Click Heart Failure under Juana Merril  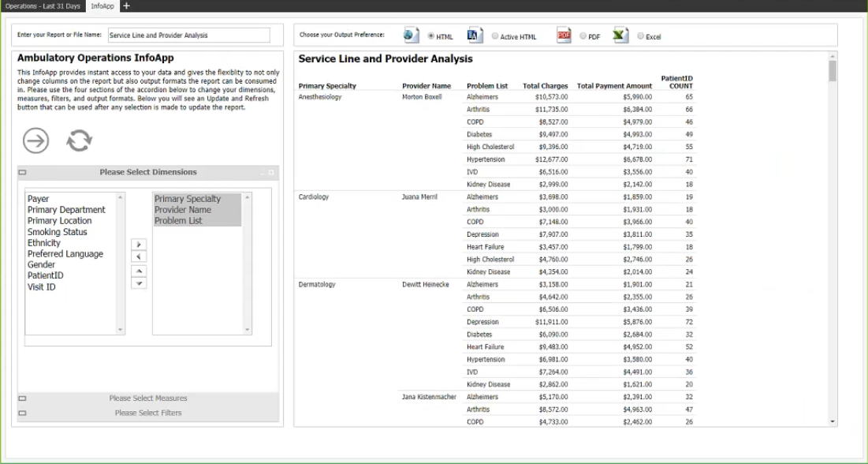pyautogui.click(x=485, y=247)
